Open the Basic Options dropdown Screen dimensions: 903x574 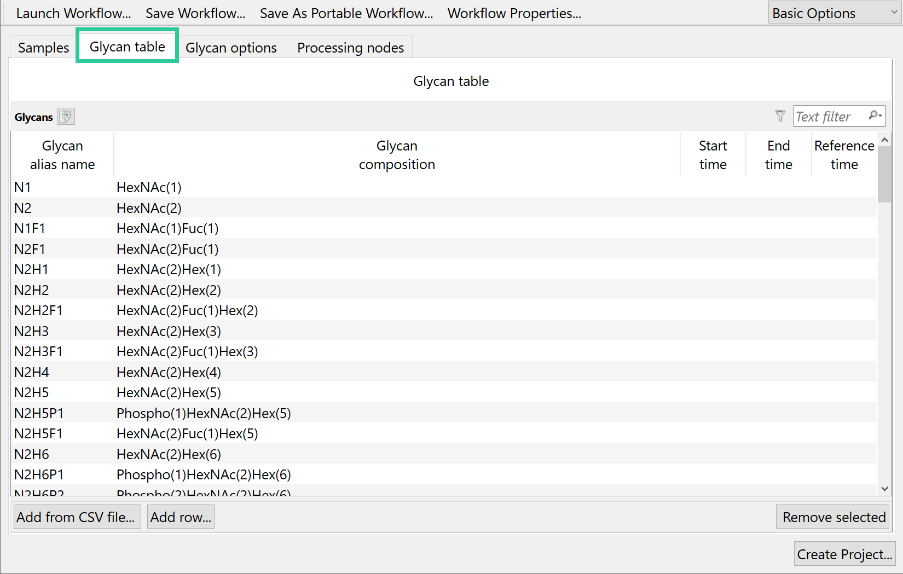point(834,13)
